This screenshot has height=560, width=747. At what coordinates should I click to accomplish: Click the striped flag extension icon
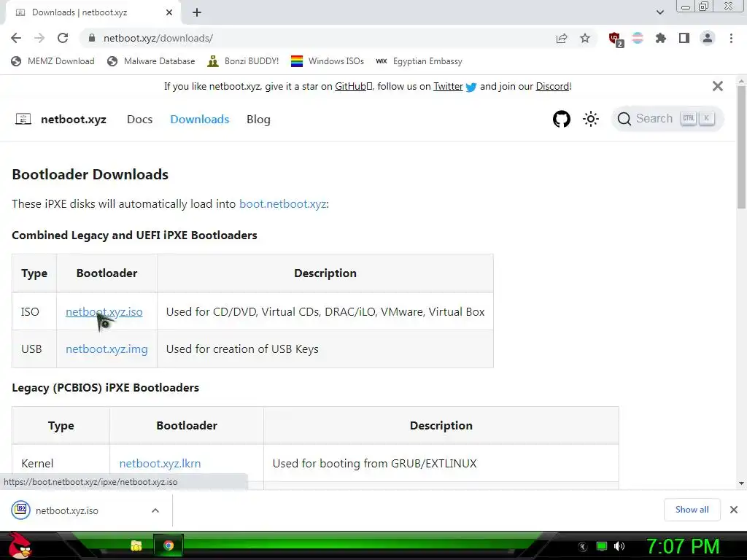[x=638, y=38]
